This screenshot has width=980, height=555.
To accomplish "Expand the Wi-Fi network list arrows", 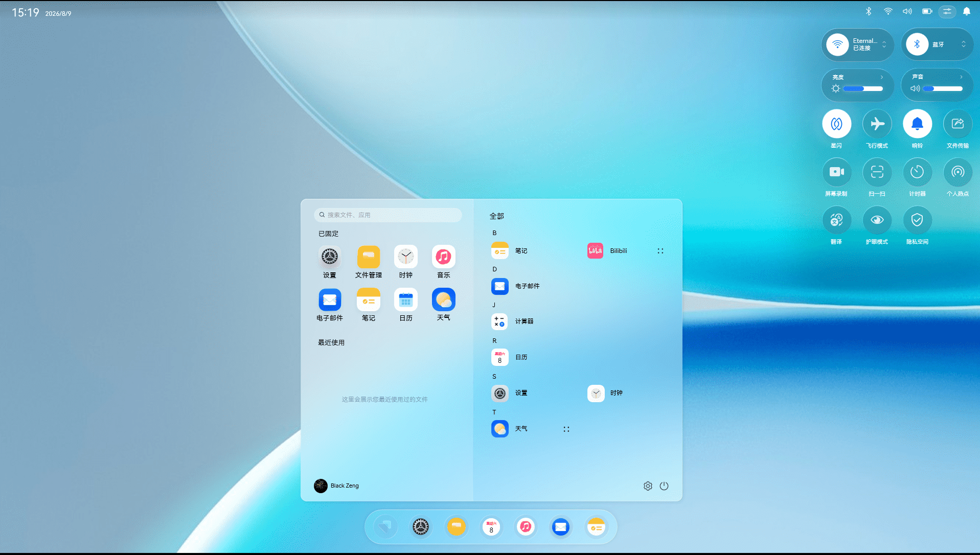I will pyautogui.click(x=884, y=45).
